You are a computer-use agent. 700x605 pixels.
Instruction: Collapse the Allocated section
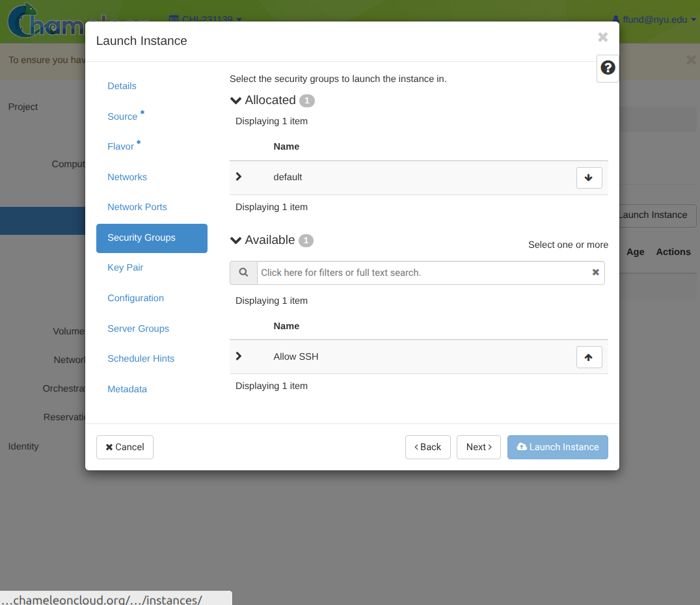coord(236,100)
